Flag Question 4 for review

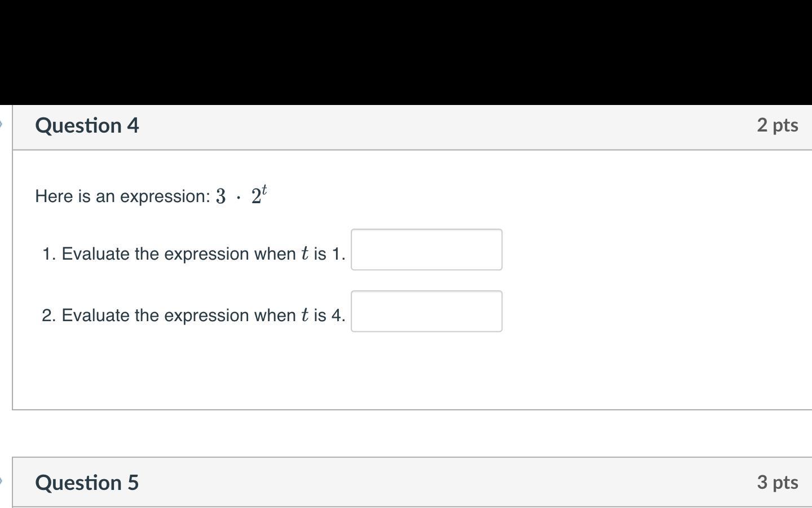[2, 124]
